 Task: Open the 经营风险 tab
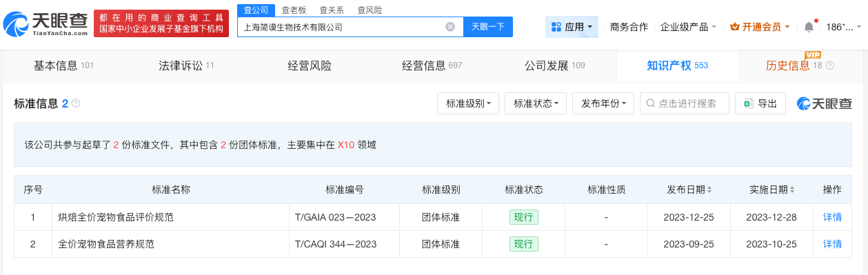310,65
